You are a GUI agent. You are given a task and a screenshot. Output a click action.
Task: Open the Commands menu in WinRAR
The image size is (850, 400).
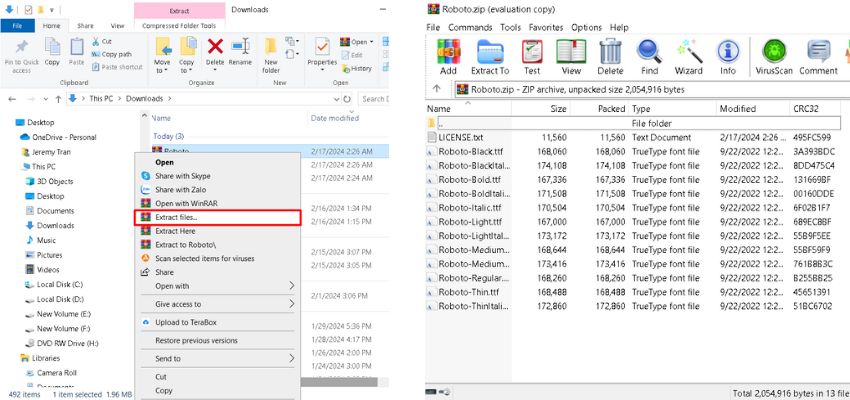click(470, 27)
